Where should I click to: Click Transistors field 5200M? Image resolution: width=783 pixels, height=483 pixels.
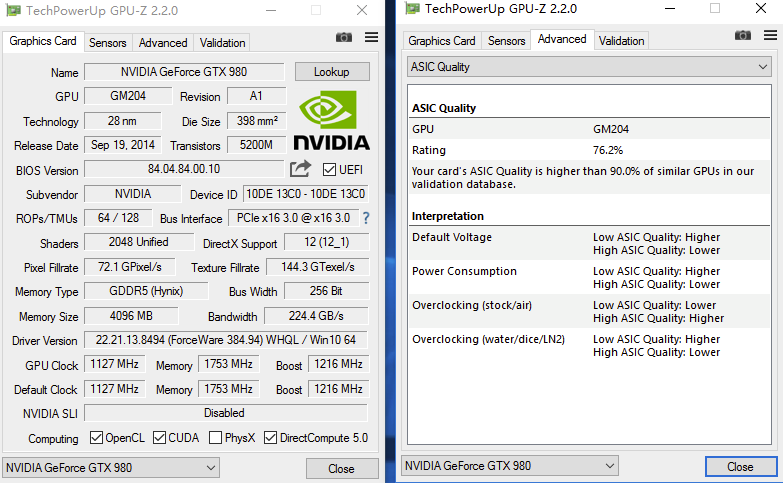[257, 145]
